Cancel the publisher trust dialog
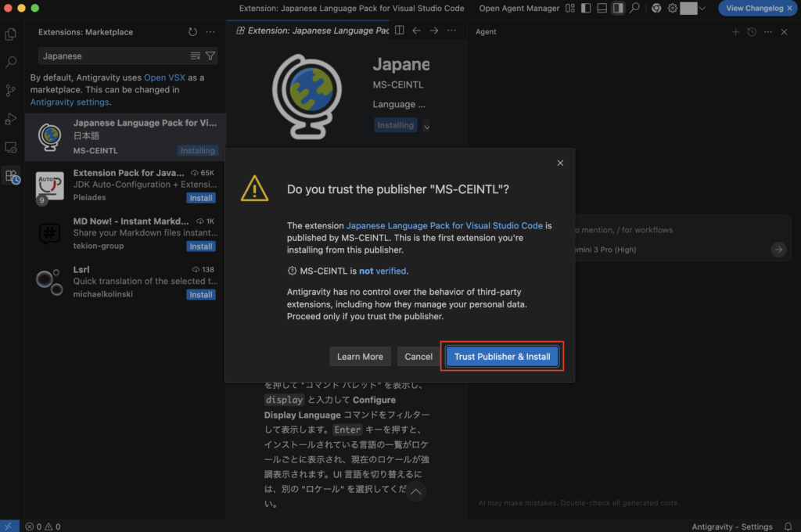 (418, 357)
